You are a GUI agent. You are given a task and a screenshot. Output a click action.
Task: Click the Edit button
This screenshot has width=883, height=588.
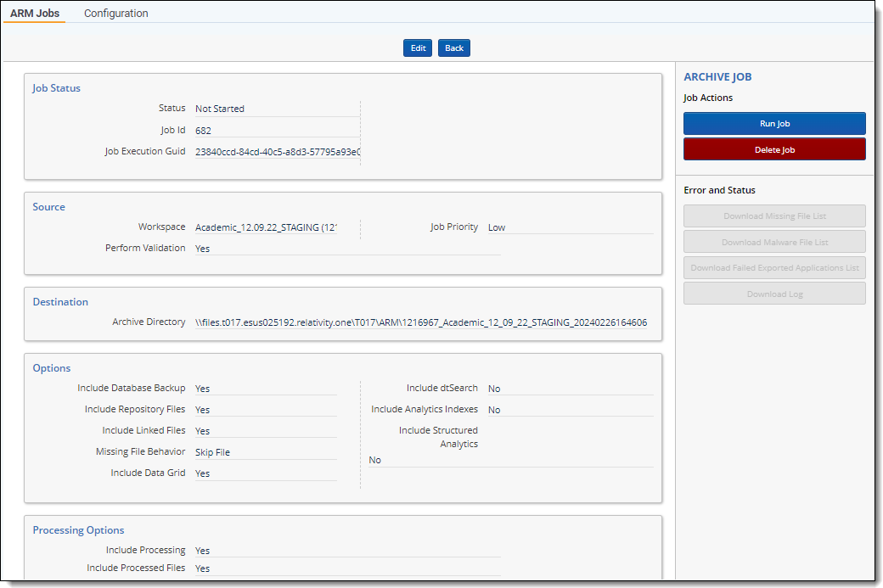(418, 48)
